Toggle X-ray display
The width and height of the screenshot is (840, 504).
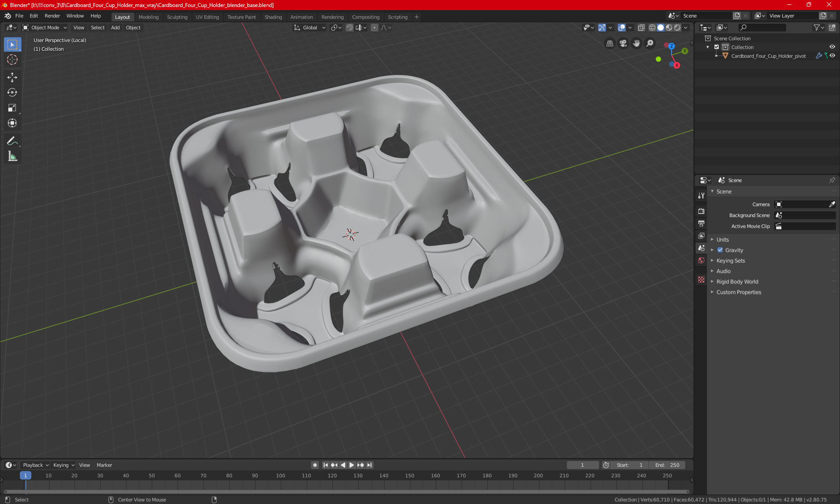tap(641, 28)
